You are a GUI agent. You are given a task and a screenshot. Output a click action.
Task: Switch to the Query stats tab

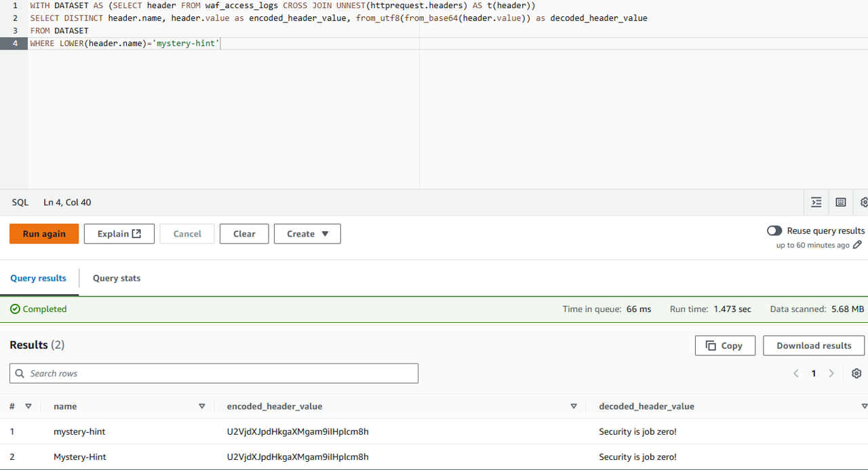click(117, 278)
